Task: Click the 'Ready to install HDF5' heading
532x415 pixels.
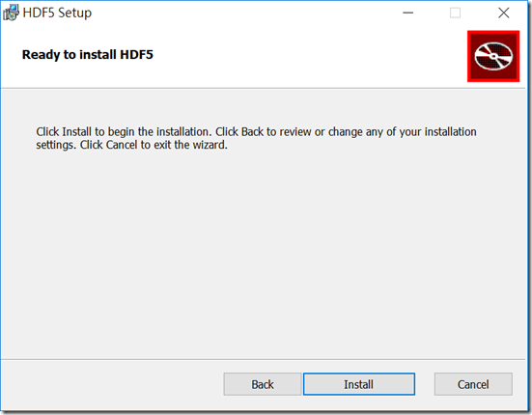Action: pos(88,55)
